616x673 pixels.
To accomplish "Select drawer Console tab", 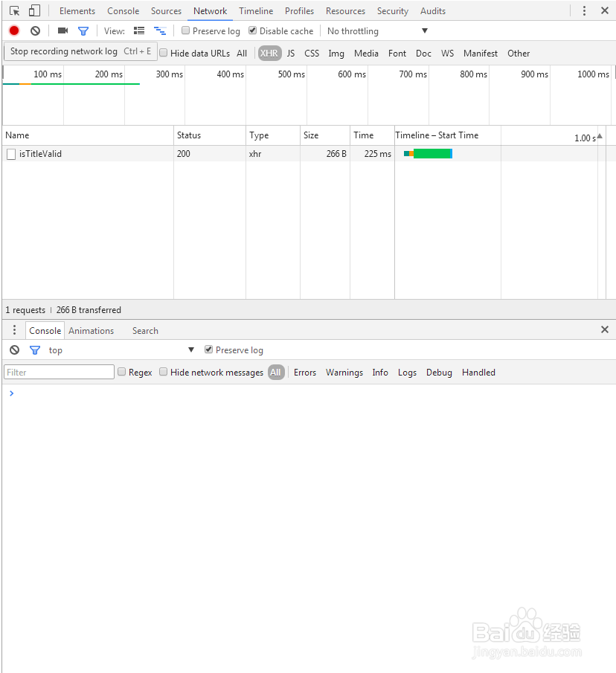I will 45,330.
